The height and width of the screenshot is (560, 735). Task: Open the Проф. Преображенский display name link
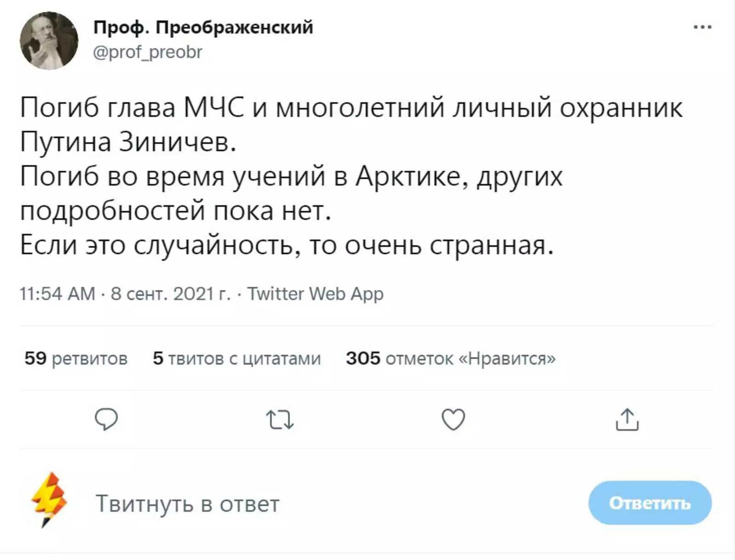[203, 28]
